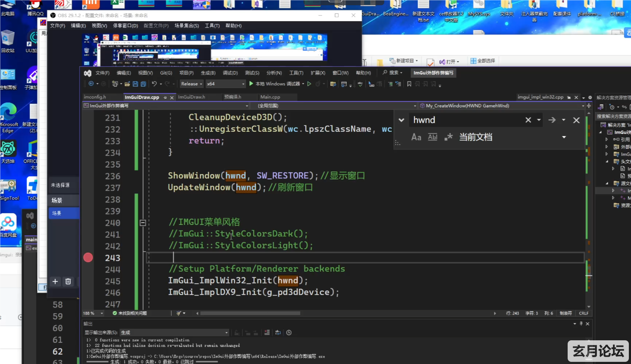Clear all output with the clear icon

(x=267, y=333)
